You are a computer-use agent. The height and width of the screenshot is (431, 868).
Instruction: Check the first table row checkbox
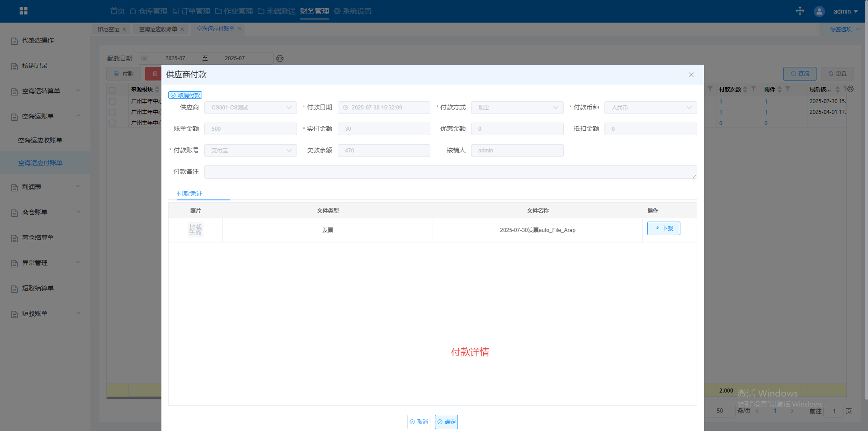tap(112, 101)
